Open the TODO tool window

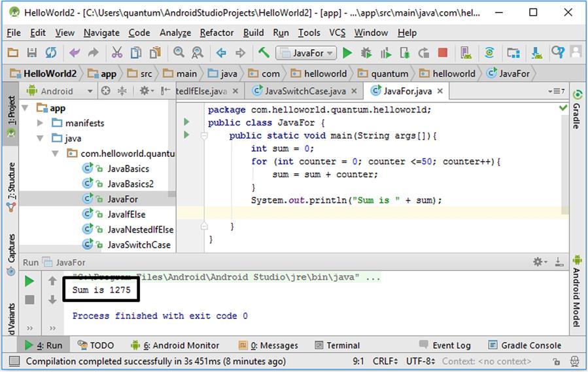(x=95, y=345)
